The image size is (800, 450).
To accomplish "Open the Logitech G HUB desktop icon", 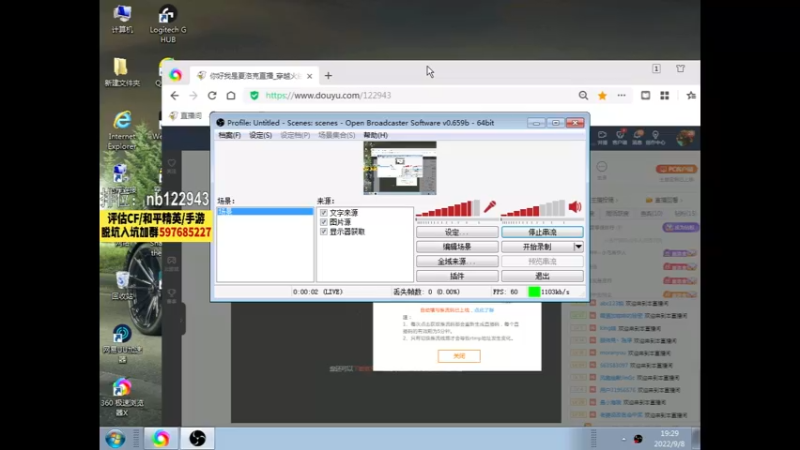I will coord(168,24).
